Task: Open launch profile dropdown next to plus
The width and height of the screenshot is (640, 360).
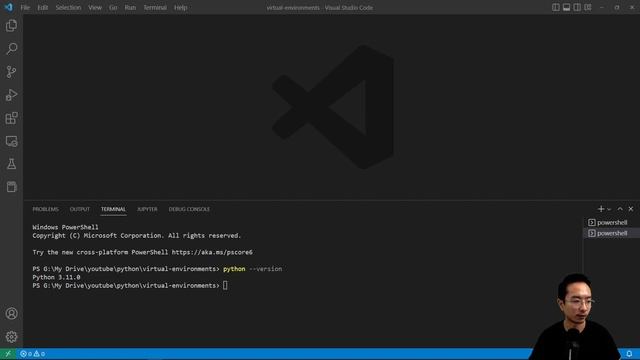Action: coord(609,209)
